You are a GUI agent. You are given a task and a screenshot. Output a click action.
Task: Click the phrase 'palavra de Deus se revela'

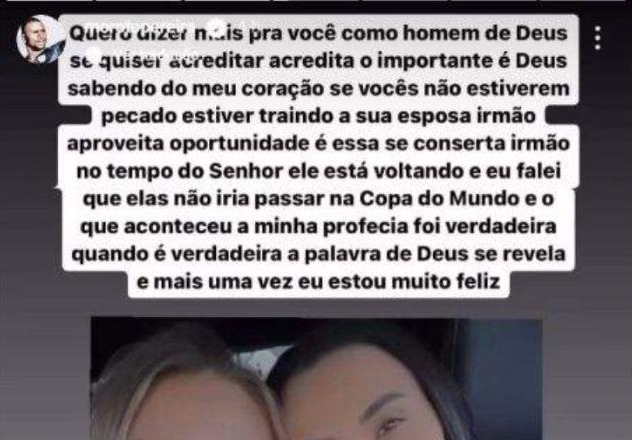pos(435,254)
